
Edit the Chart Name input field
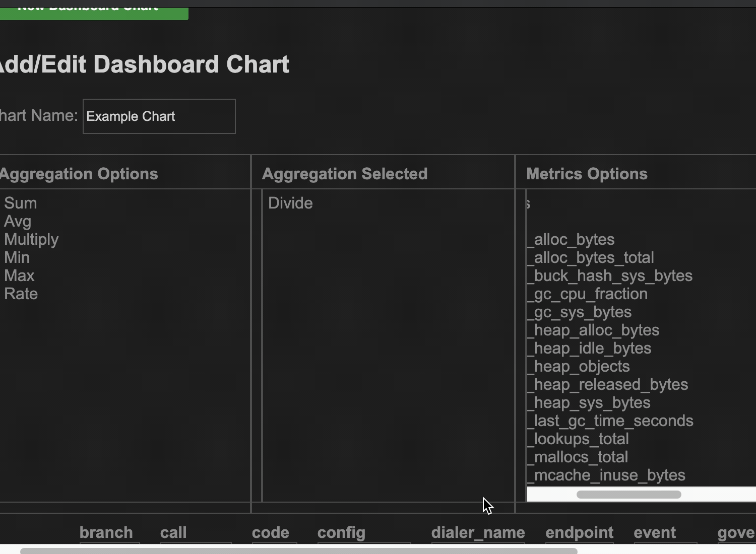(159, 116)
